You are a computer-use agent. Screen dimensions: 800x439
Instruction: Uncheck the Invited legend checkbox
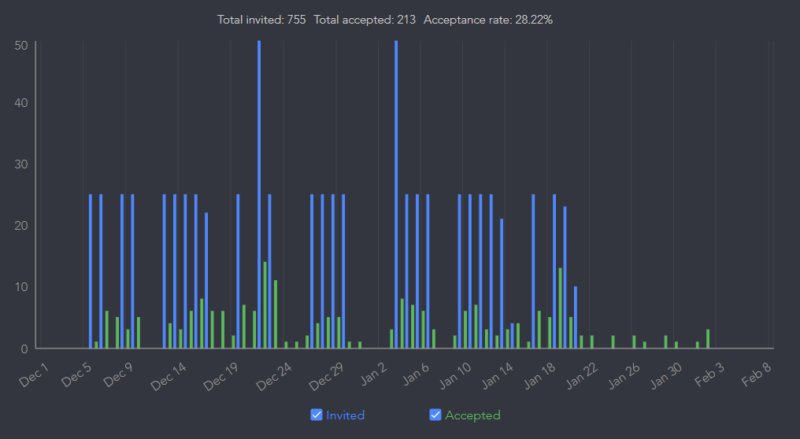pyautogui.click(x=317, y=415)
